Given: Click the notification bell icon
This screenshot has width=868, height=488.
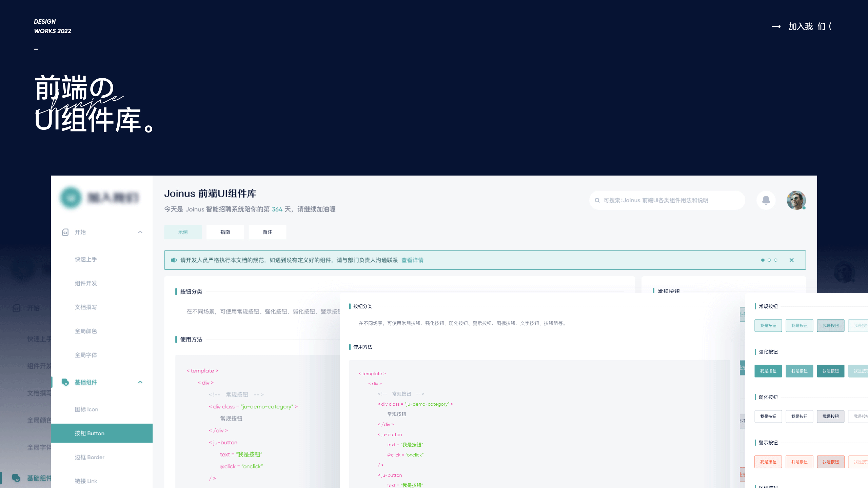Looking at the screenshot, I should pyautogui.click(x=766, y=200).
